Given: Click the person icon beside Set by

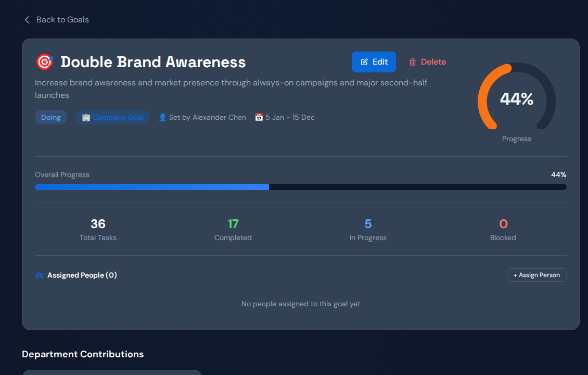Looking at the screenshot, I should [162, 118].
